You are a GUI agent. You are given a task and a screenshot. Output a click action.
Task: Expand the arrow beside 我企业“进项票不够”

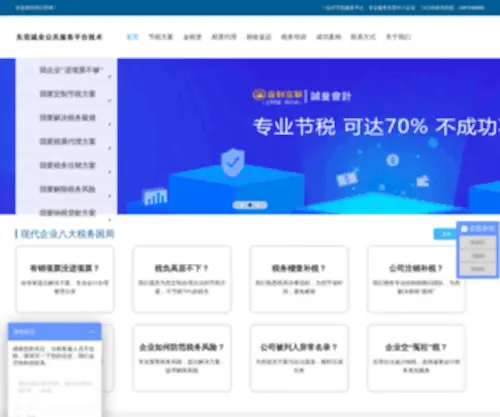point(110,77)
